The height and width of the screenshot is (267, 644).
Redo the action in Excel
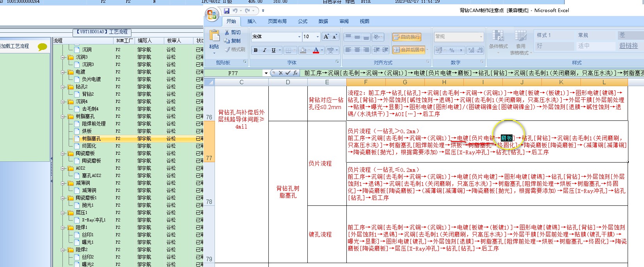point(247,11)
